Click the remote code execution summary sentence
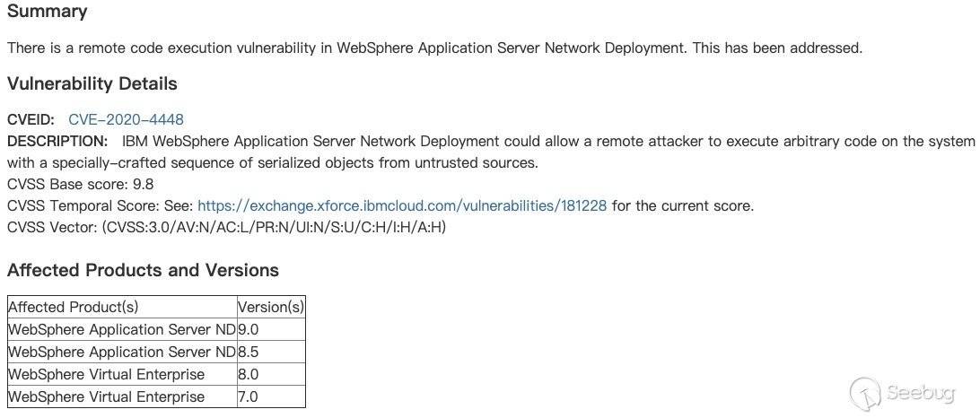The width and height of the screenshot is (980, 418). point(434,48)
